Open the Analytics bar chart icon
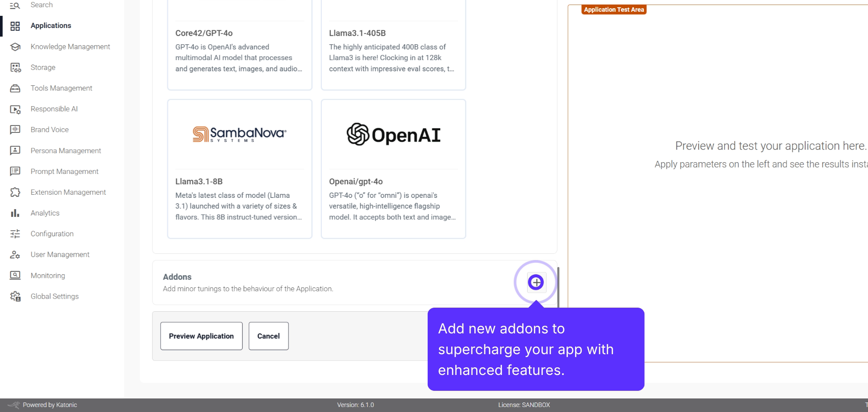The height and width of the screenshot is (412, 868). (15, 213)
